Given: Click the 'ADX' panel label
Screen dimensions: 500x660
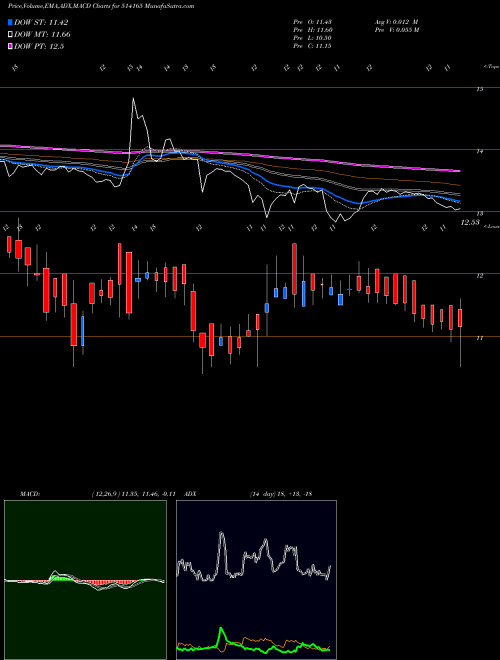Looking at the screenshot, I should point(191,494).
